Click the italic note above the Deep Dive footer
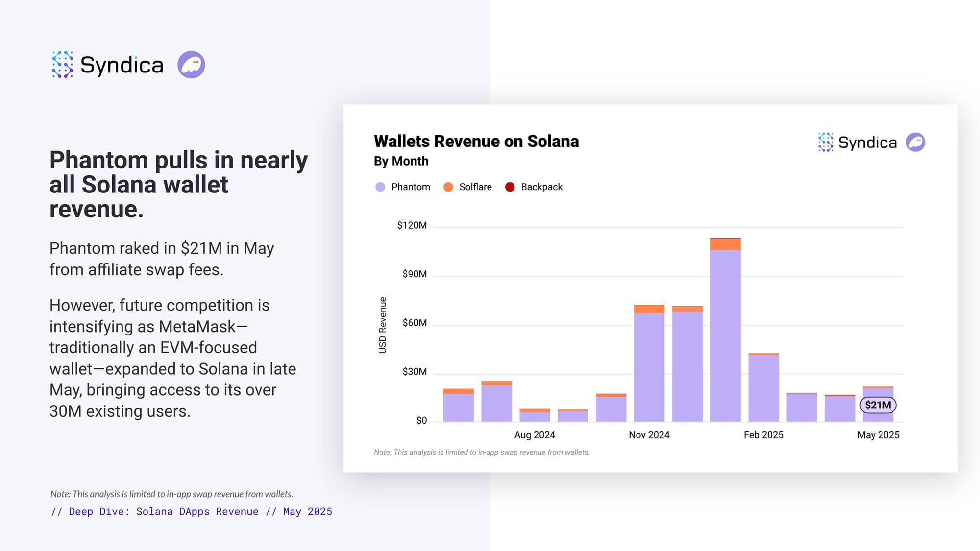The image size is (980, 551). click(x=171, y=494)
